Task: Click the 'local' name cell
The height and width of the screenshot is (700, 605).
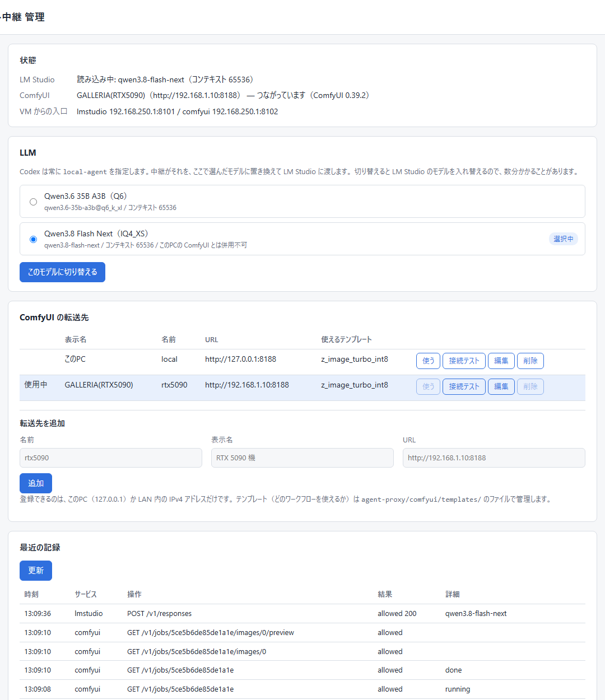Action: [x=169, y=359]
